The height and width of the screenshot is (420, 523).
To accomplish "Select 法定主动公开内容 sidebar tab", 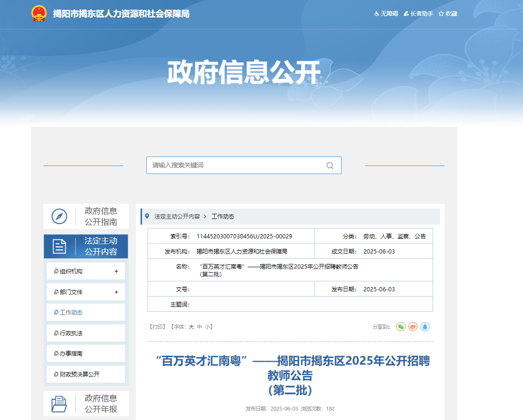I will pos(86,246).
